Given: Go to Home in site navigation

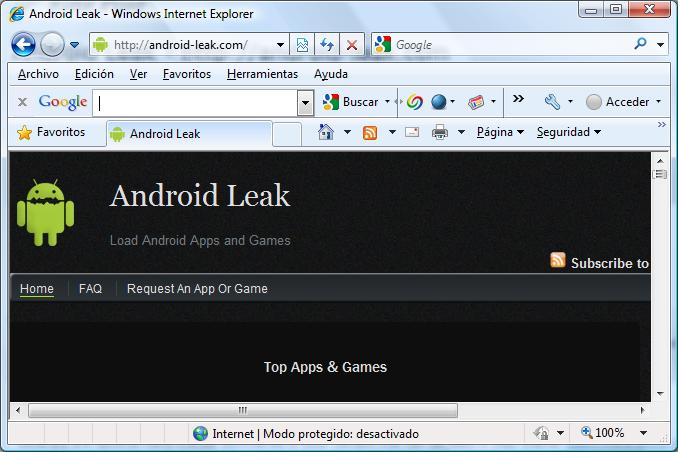Looking at the screenshot, I should [37, 289].
